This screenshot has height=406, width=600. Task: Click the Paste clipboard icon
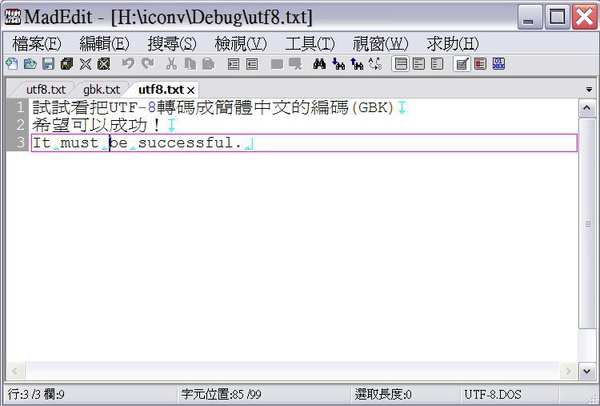[x=208, y=64]
